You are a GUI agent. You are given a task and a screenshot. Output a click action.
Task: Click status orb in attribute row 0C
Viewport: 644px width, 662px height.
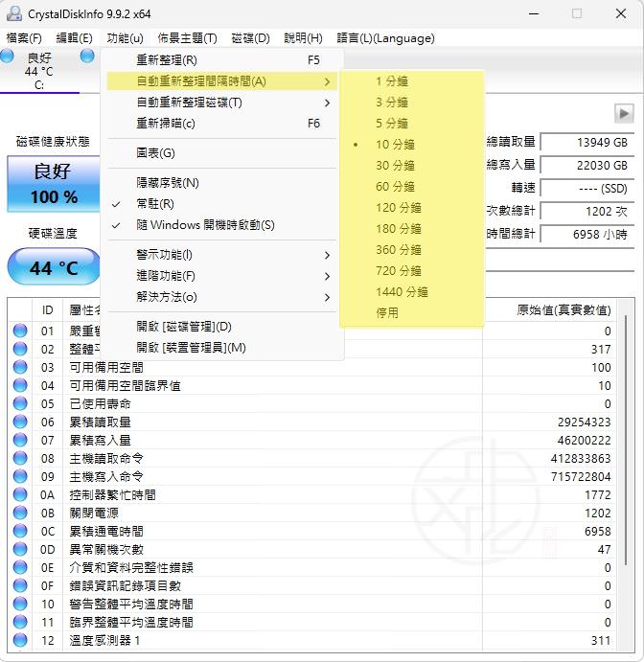(x=20, y=531)
